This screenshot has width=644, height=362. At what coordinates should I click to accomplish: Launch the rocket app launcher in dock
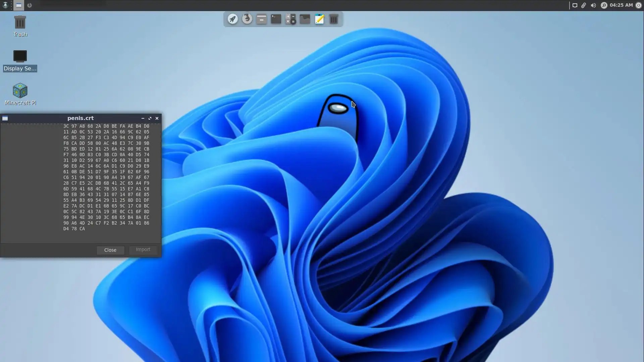point(233,19)
